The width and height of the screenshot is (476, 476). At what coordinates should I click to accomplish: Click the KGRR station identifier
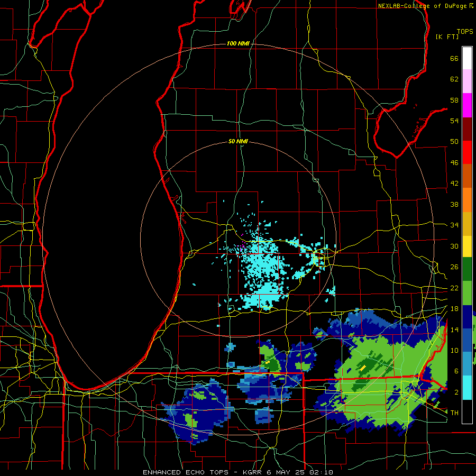point(253,472)
